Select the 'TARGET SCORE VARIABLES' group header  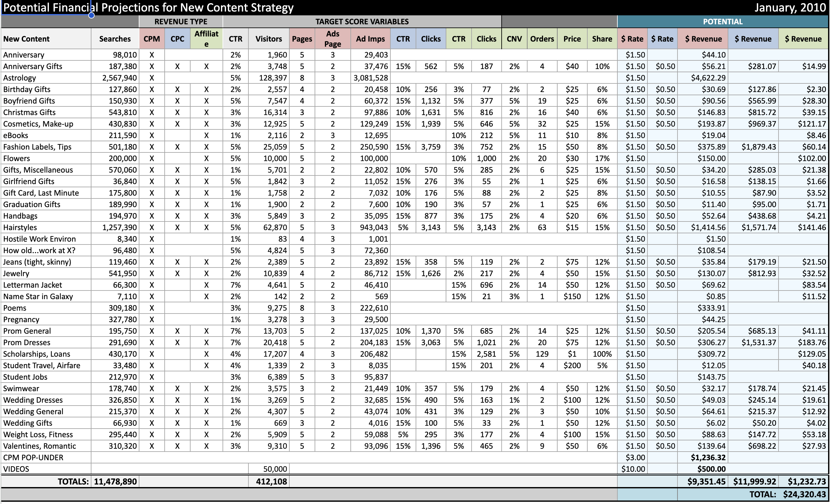click(x=362, y=21)
